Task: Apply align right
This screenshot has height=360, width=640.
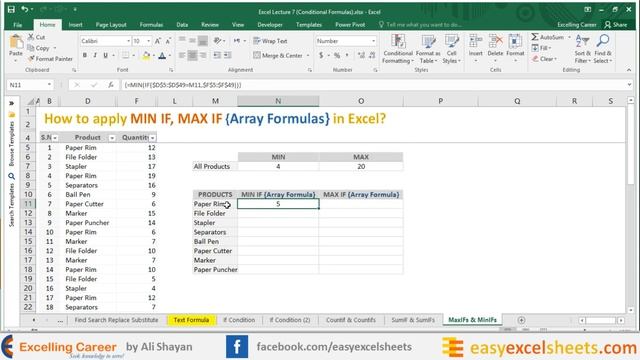Action: pos(202,55)
